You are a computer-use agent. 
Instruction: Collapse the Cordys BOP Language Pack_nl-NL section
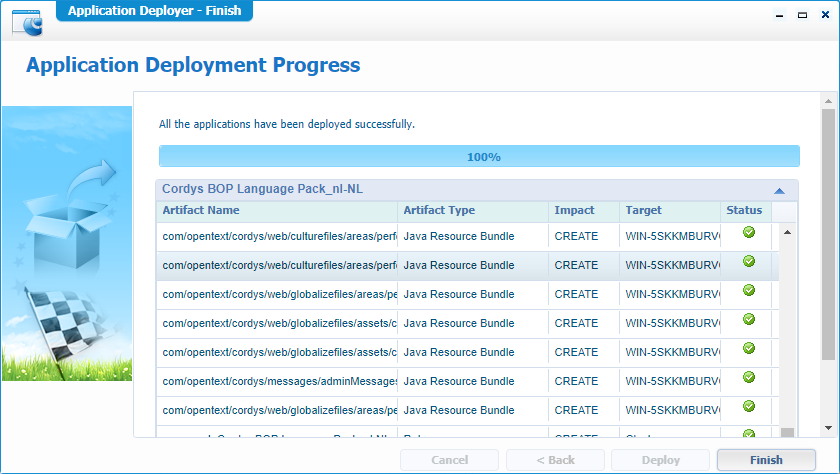coord(779,191)
